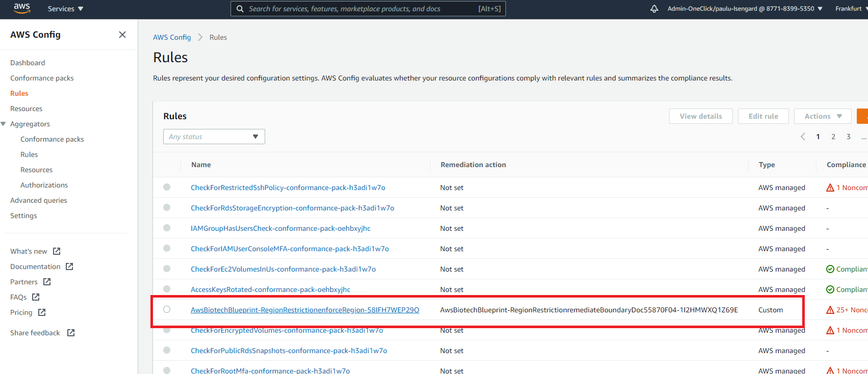Screen dimensions: 868x374
Task: Open Rules under Aggregators in sidebar
Action: (29, 154)
